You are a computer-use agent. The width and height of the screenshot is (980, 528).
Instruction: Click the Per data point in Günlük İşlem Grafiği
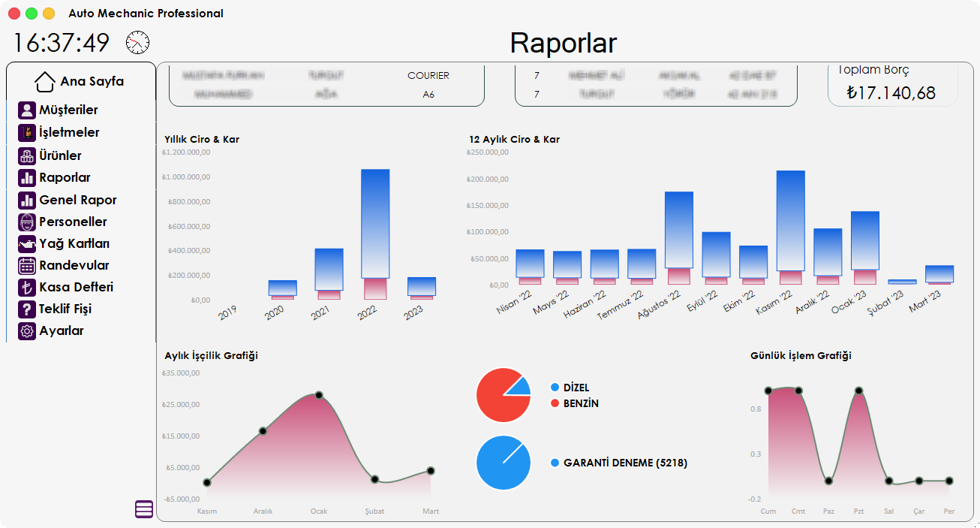point(949,481)
